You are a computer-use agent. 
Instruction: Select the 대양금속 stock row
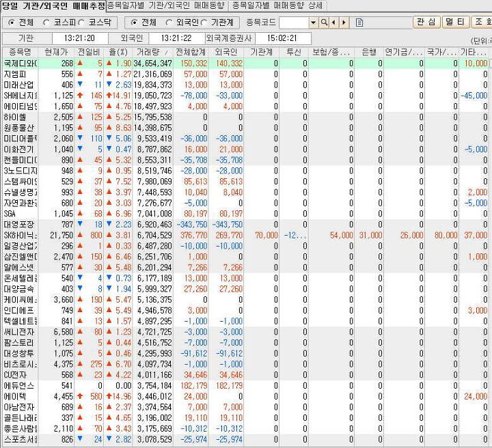(x=245, y=289)
